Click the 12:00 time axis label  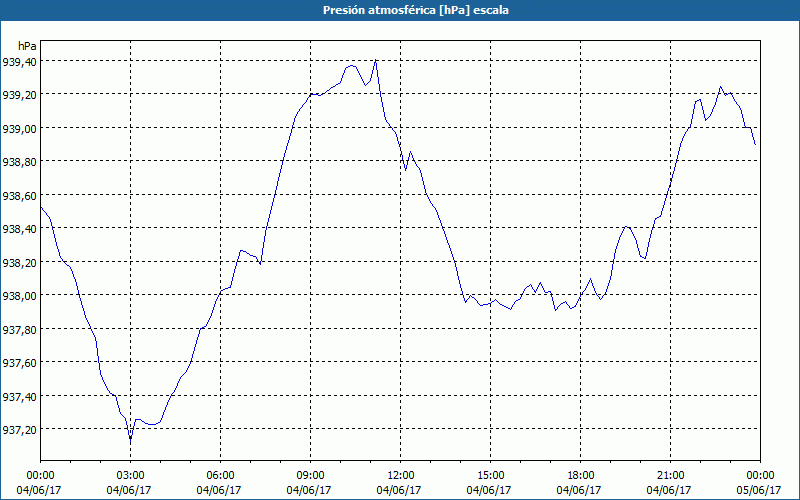tap(401, 476)
